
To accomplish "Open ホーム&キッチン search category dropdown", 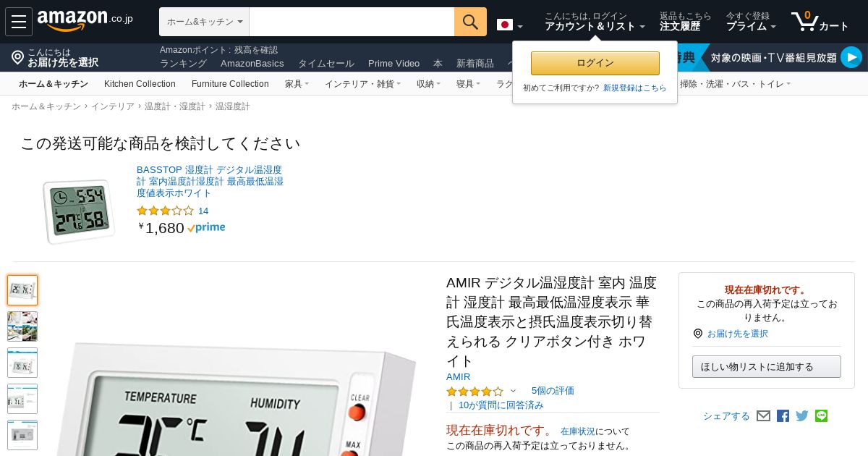I will (x=204, y=22).
